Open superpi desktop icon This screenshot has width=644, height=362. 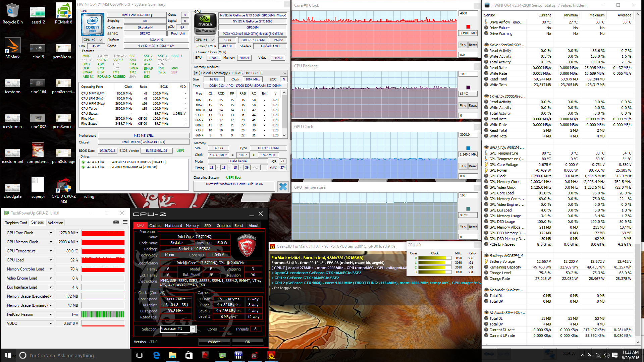point(38,188)
